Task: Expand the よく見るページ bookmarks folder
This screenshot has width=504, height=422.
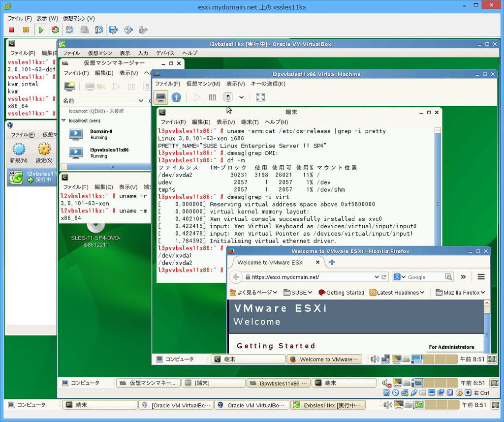Action: point(253,292)
